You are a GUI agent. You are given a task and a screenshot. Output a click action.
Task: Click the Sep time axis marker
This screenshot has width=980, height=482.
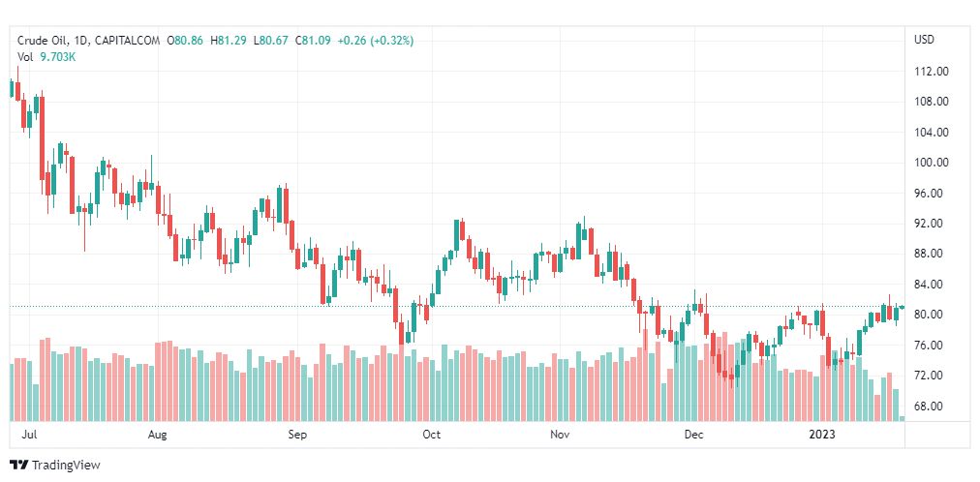pos(297,436)
